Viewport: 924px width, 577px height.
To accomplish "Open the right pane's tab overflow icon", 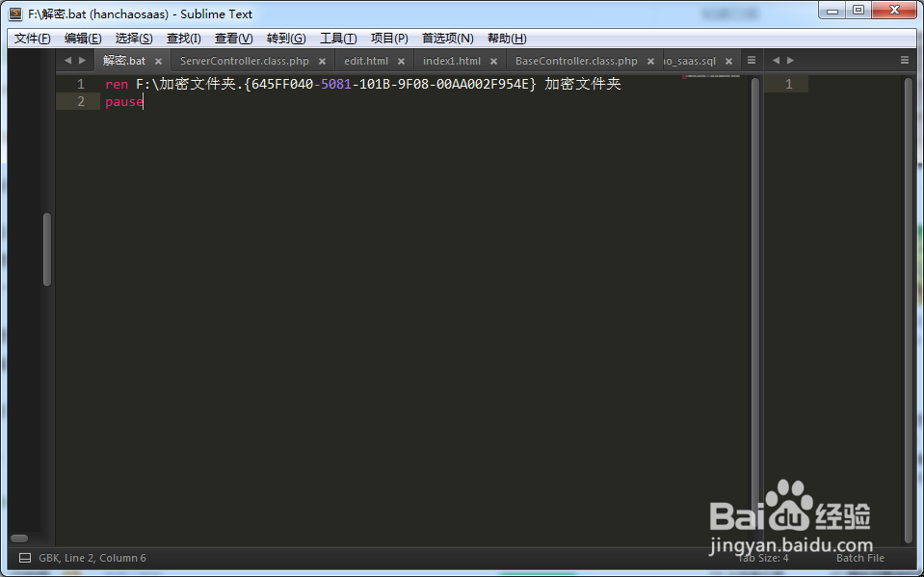I will (x=904, y=60).
